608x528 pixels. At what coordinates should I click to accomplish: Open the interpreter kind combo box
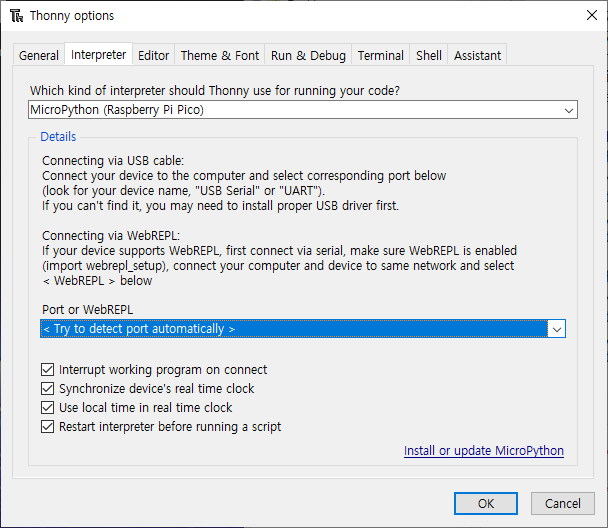(x=303, y=110)
